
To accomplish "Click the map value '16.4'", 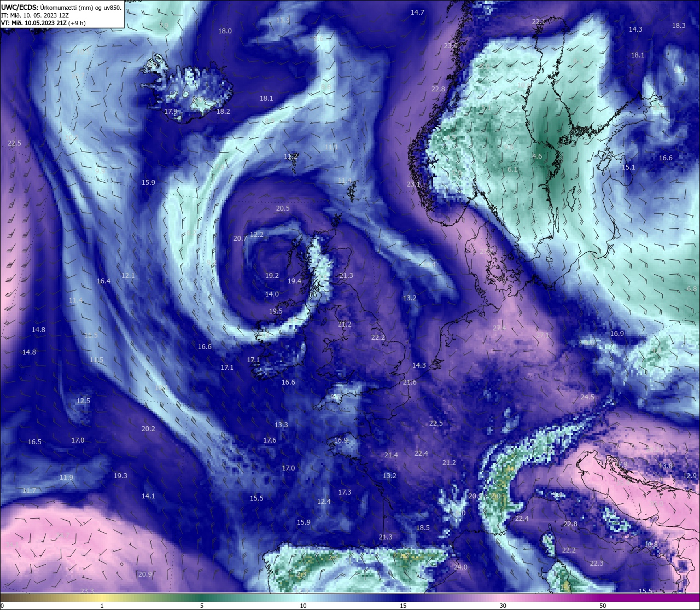I will pyautogui.click(x=103, y=281).
